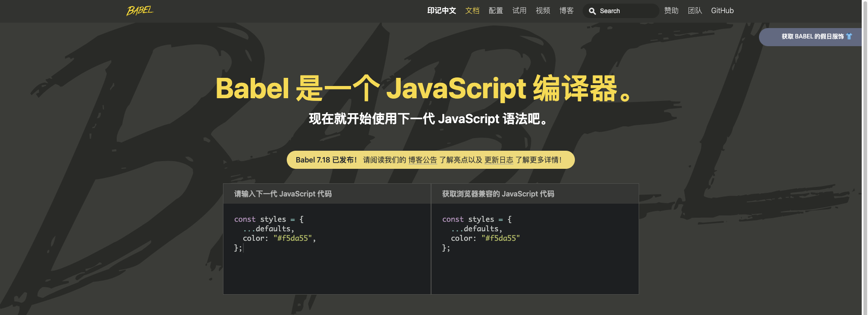This screenshot has height=315, width=868.
Task: Click the page's vertical scrollbar
Action: pyautogui.click(x=865, y=157)
